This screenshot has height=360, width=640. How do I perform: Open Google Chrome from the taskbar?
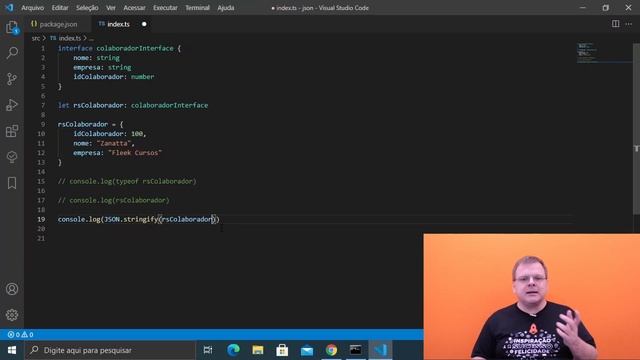[x=331, y=350]
